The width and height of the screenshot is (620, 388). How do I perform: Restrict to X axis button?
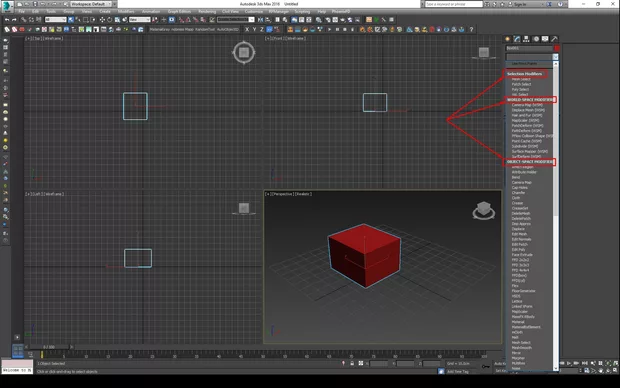[x=247, y=29]
